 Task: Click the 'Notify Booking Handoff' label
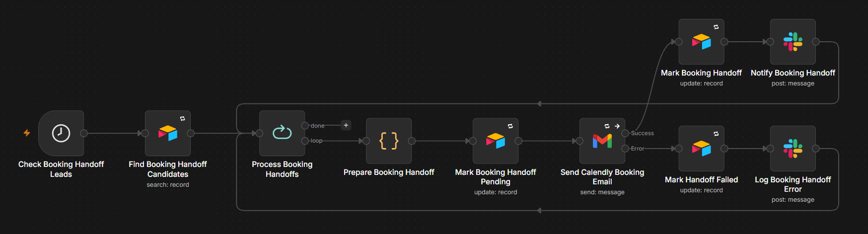[793, 73]
